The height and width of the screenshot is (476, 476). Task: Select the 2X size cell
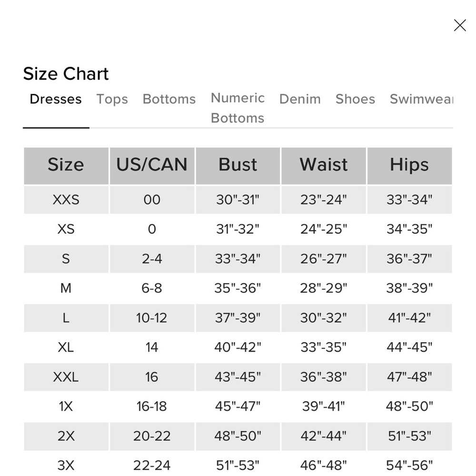pos(66,436)
